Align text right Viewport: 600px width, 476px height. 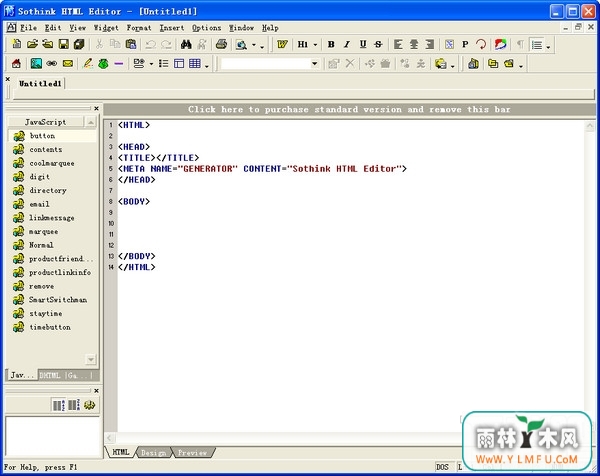coord(429,44)
